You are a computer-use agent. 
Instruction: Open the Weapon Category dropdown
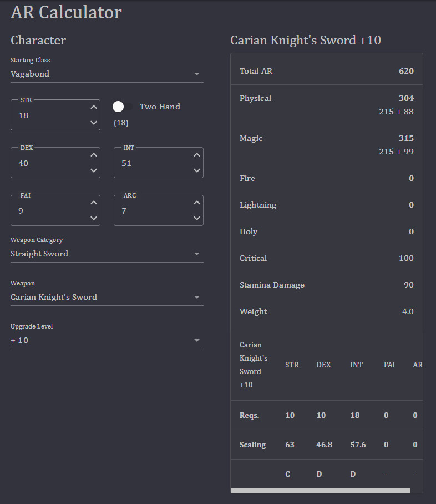coord(107,254)
